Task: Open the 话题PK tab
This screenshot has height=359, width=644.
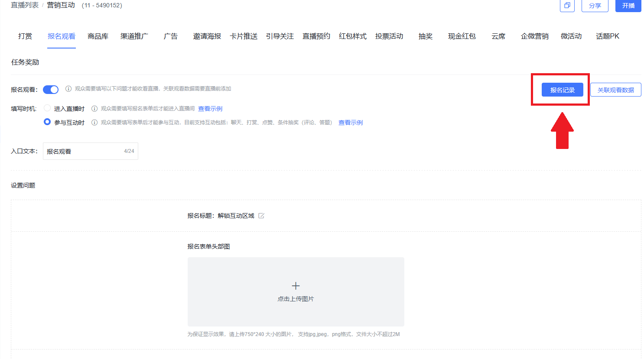Action: coord(608,36)
